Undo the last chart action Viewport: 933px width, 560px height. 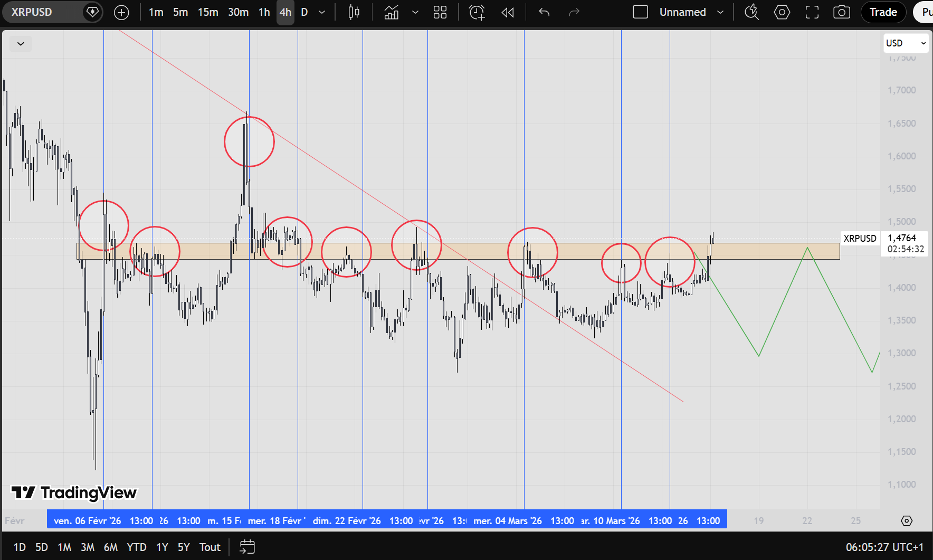coord(544,12)
